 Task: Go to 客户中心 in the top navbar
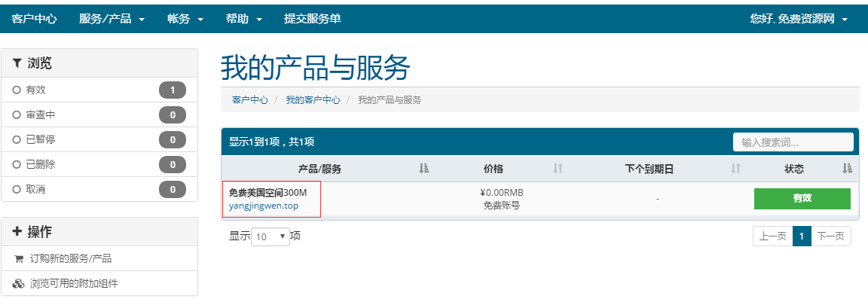pos(34,19)
